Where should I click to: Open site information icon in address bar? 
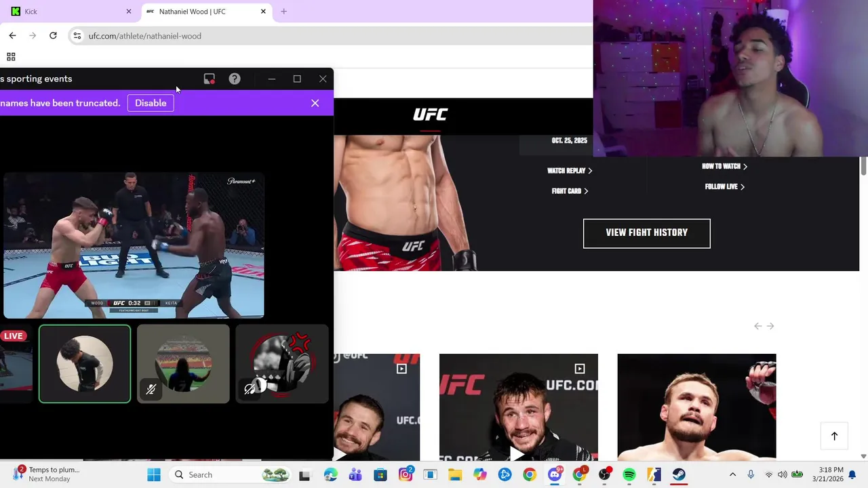click(77, 36)
